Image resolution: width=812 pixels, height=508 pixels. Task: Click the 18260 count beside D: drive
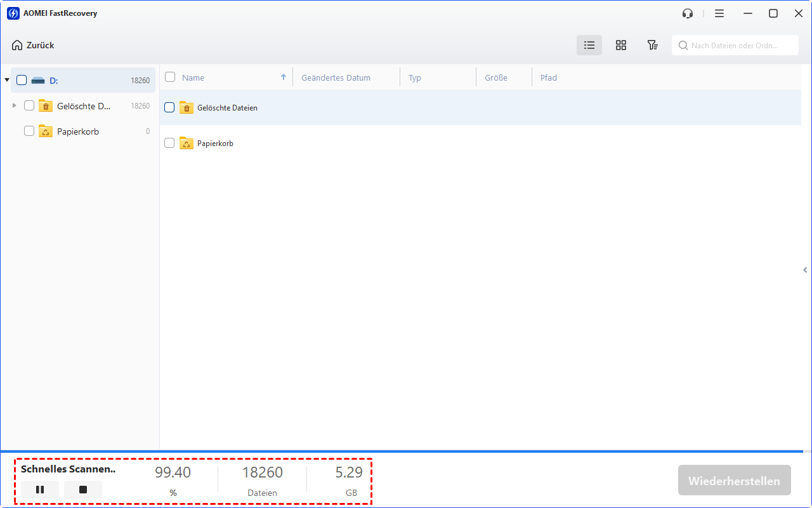[x=140, y=81]
